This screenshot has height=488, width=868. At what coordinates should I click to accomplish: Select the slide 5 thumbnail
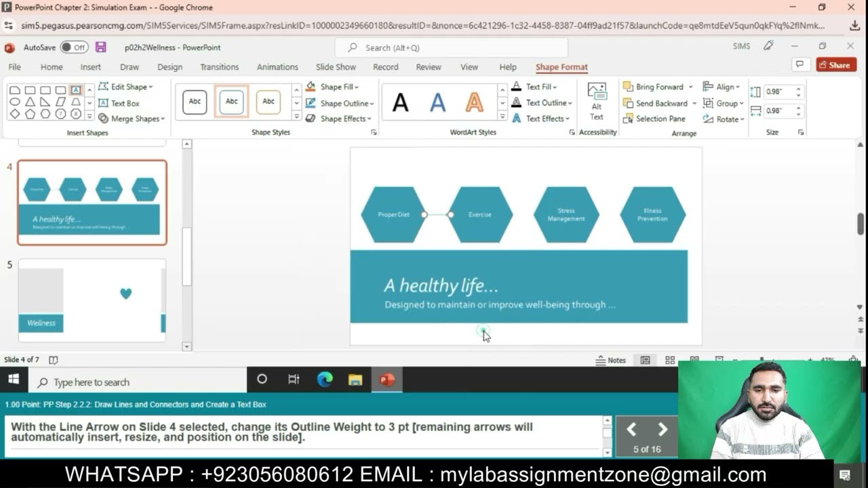point(92,300)
